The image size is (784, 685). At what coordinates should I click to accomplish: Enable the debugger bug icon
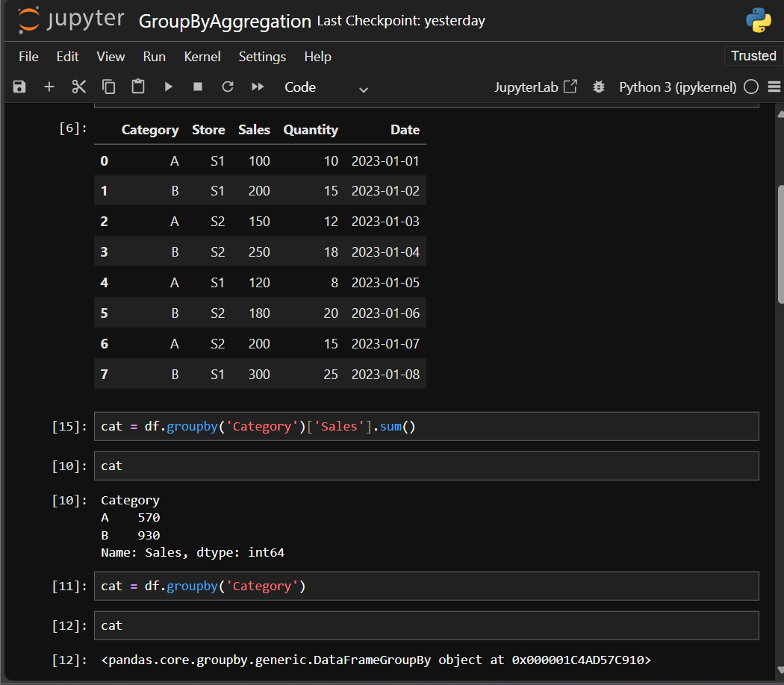(x=599, y=87)
